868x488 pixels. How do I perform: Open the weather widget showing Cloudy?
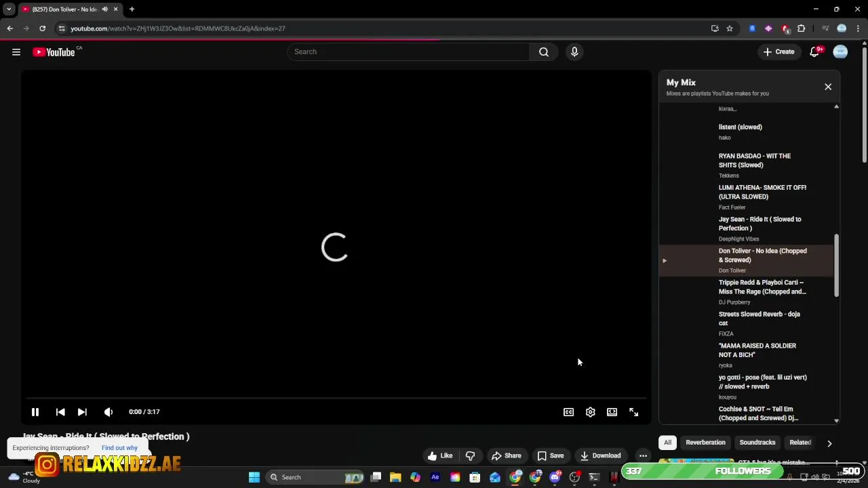[26, 477]
